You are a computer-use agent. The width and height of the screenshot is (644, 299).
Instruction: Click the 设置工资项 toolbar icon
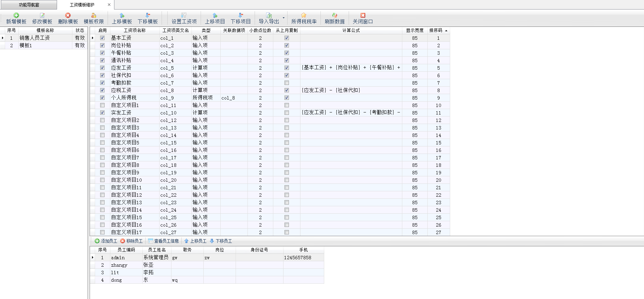click(x=184, y=16)
